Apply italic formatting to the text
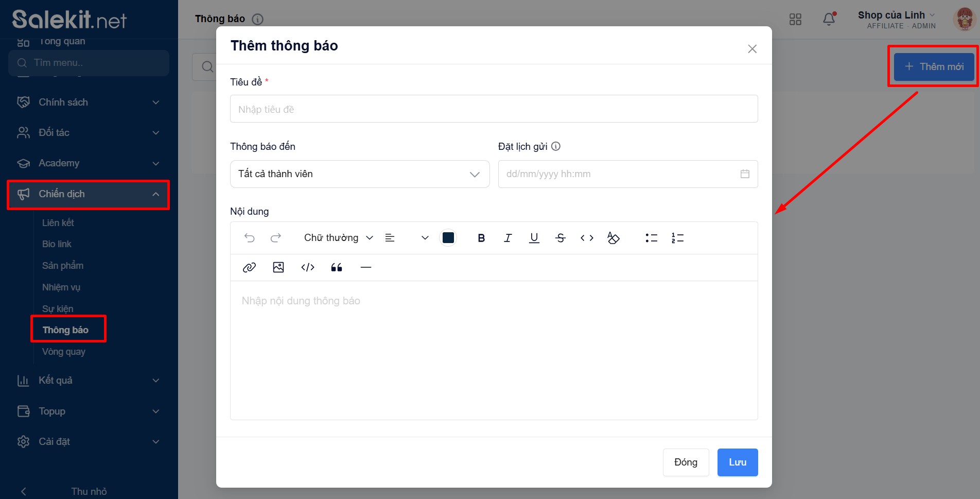Image resolution: width=980 pixels, height=499 pixels. tap(507, 238)
